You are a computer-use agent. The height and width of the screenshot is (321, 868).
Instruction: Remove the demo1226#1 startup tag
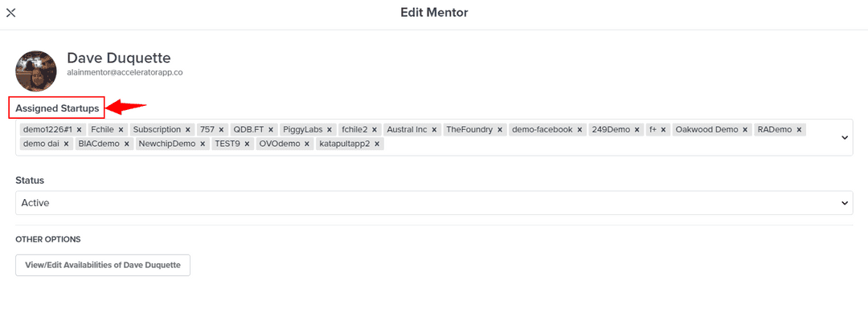pos(79,129)
